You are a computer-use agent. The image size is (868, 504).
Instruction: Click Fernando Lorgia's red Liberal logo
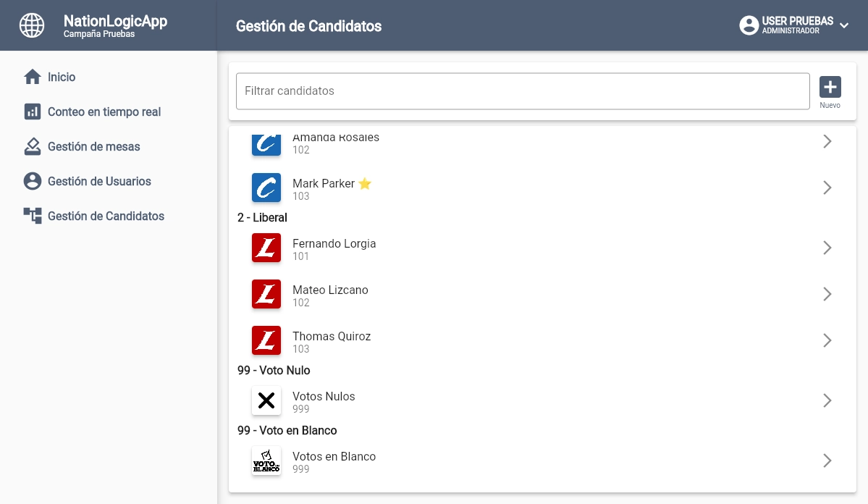266,248
